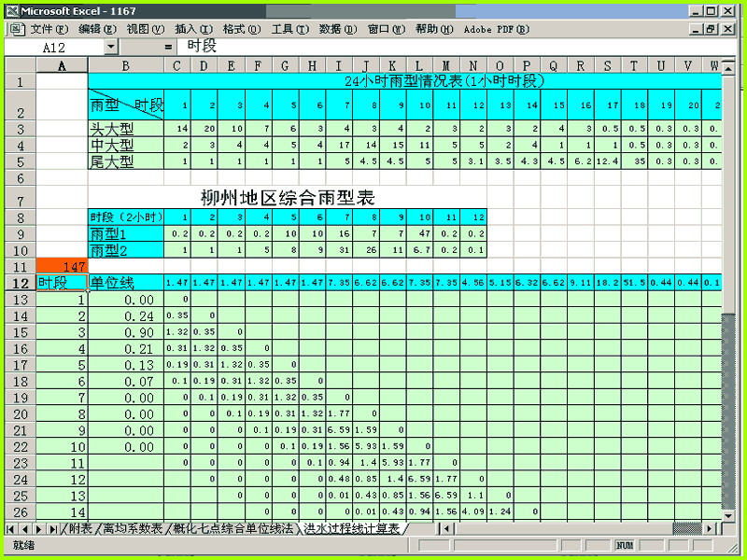Go to last sheet with tab navigation arrow

(53, 528)
